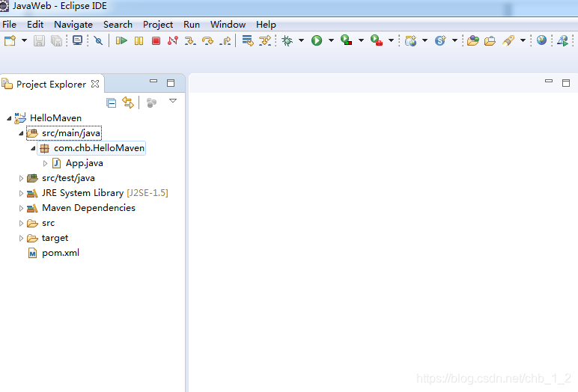This screenshot has width=578, height=392.
Task: Click the Disconnect icon
Action: pos(173,40)
